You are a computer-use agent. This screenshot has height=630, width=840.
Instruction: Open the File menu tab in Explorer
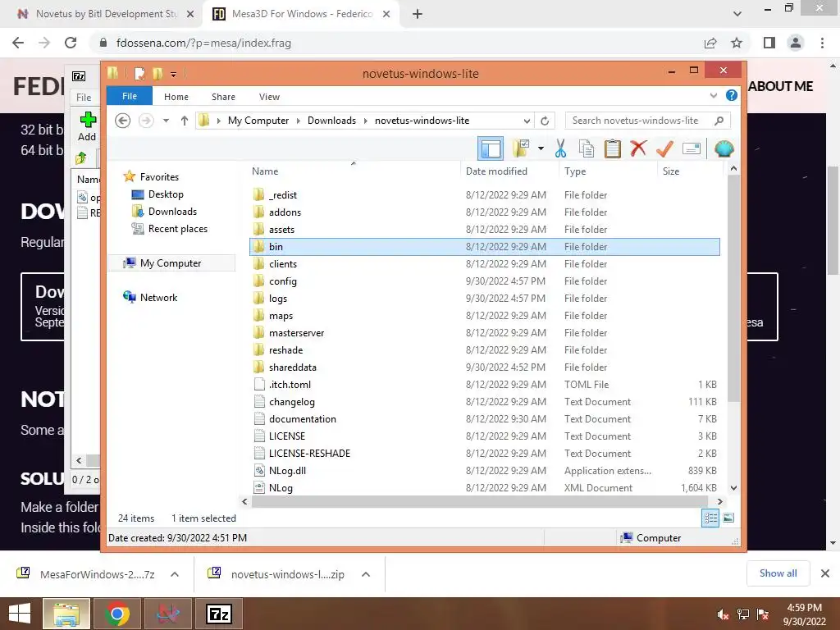(130, 96)
